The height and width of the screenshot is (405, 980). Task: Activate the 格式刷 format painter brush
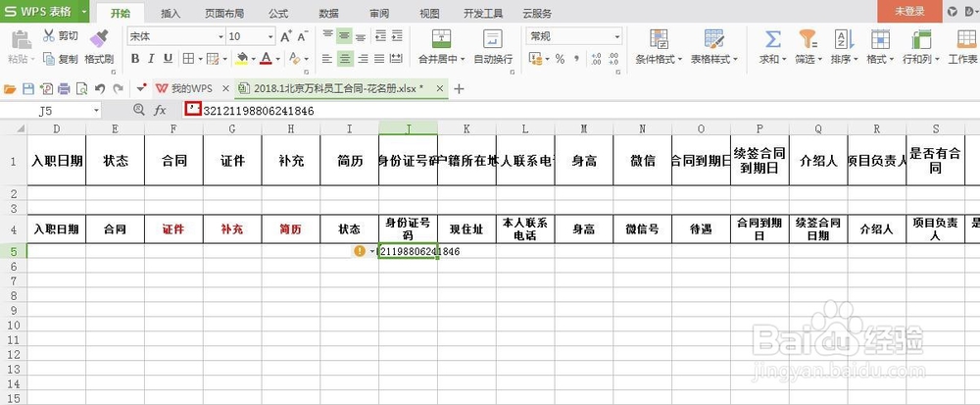pyautogui.click(x=99, y=38)
